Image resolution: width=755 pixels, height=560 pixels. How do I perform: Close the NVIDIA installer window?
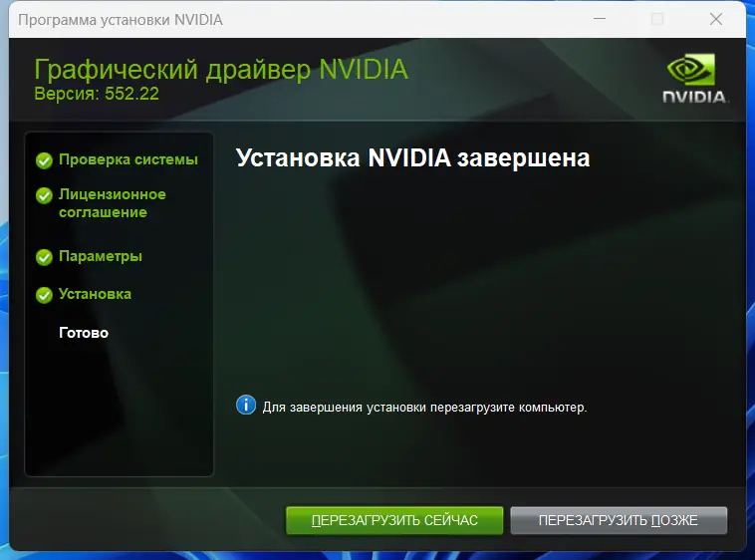pos(716,19)
